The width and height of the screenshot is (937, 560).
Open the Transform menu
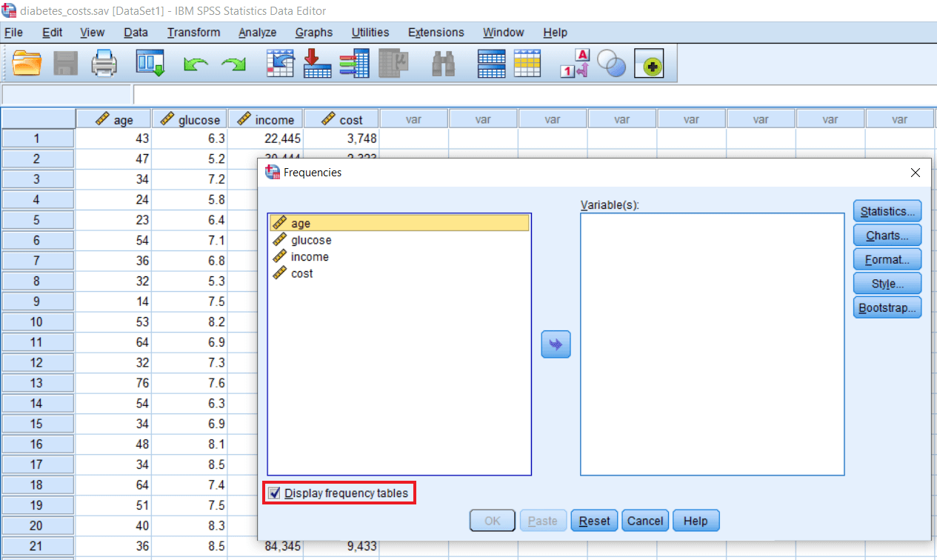[x=193, y=33]
